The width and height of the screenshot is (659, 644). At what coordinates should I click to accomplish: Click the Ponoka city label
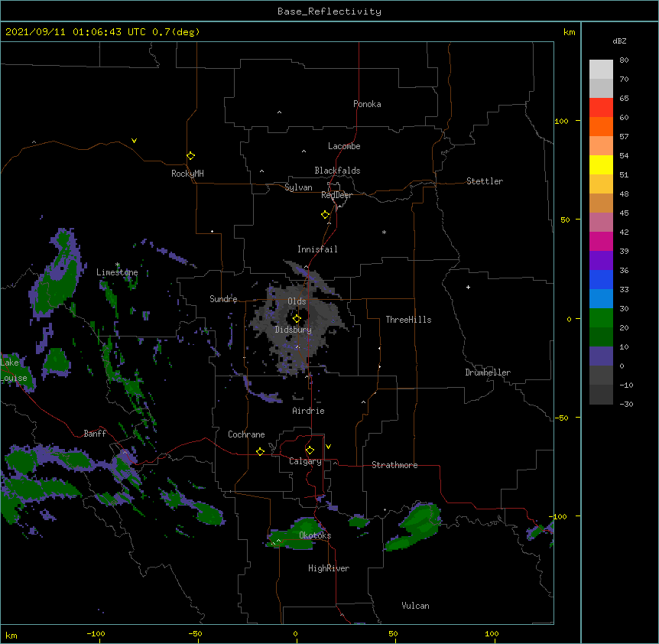(367, 104)
